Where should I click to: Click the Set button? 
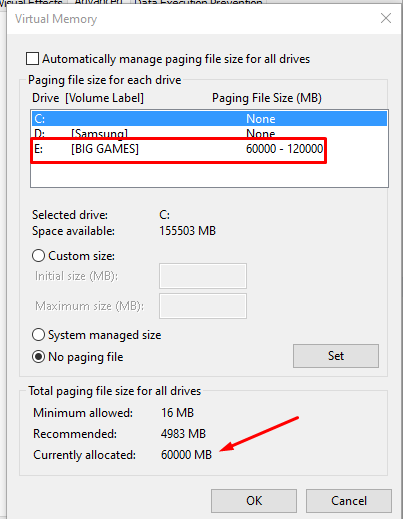point(336,356)
